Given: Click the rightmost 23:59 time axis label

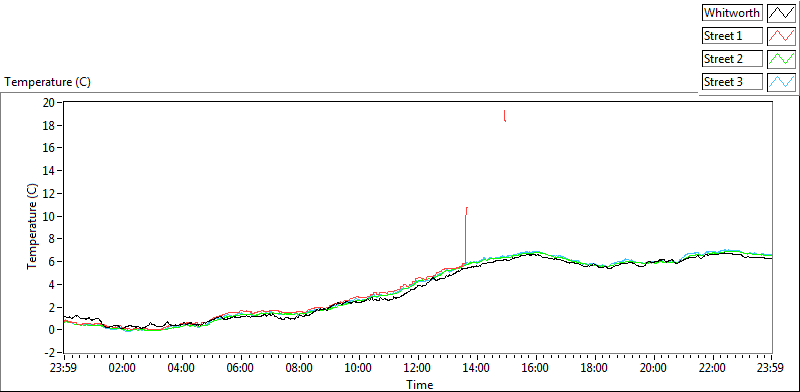Looking at the screenshot, I should point(771,368).
